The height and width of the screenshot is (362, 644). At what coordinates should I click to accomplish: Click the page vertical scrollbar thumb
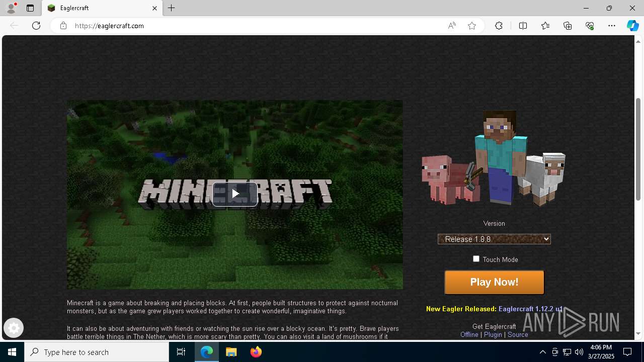(638, 149)
